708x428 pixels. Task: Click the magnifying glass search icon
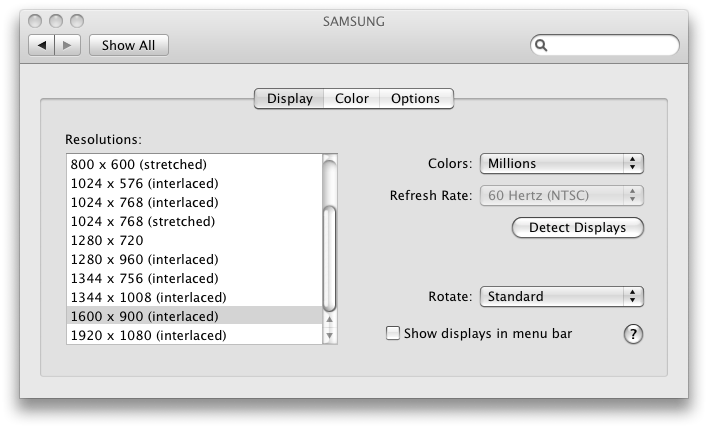click(x=541, y=45)
